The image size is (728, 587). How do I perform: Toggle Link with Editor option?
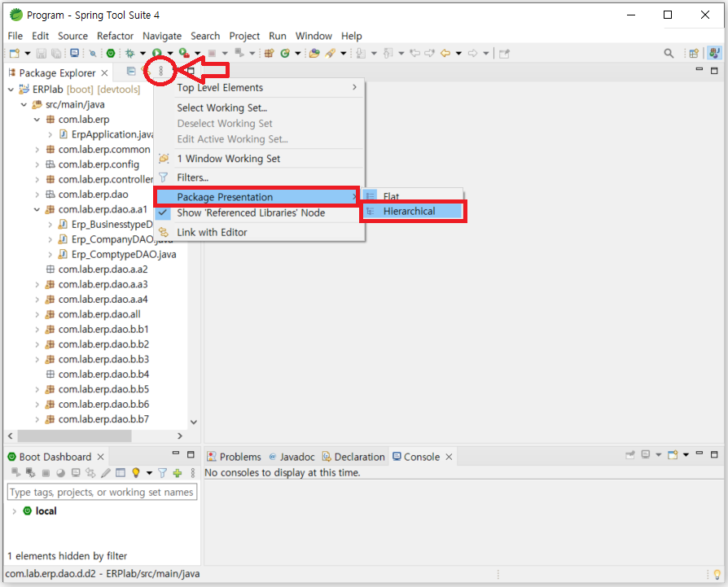point(211,233)
